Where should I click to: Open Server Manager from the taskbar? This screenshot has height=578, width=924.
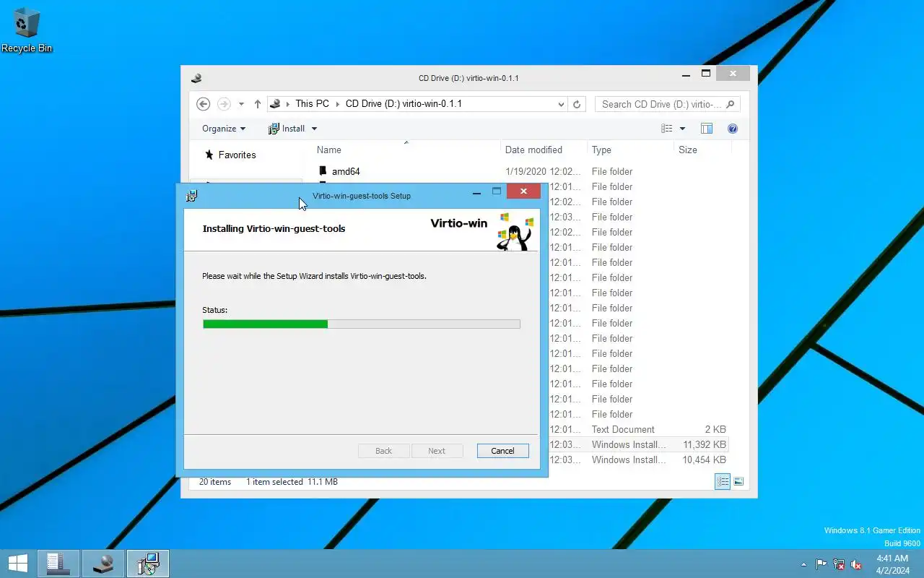pos(58,564)
